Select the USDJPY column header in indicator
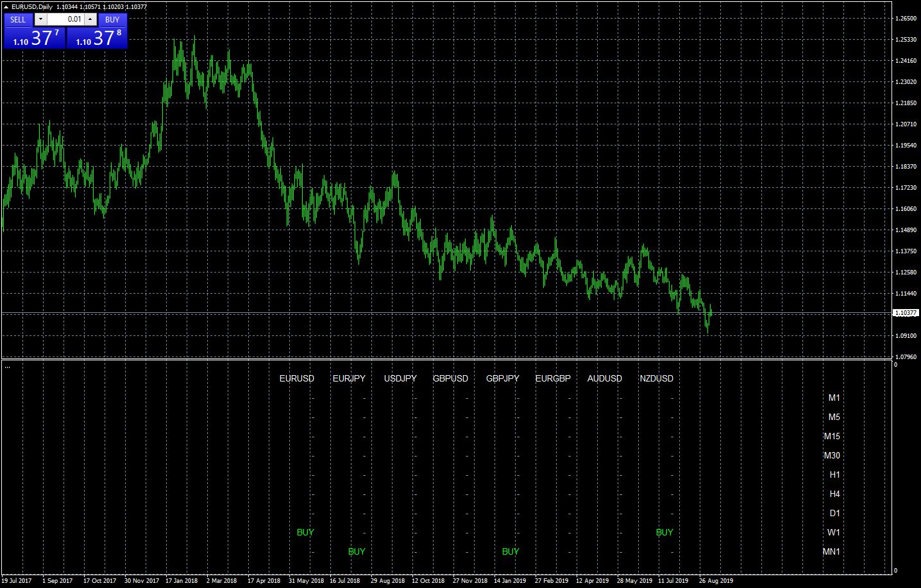Image resolution: width=921 pixels, height=588 pixels. coord(400,378)
